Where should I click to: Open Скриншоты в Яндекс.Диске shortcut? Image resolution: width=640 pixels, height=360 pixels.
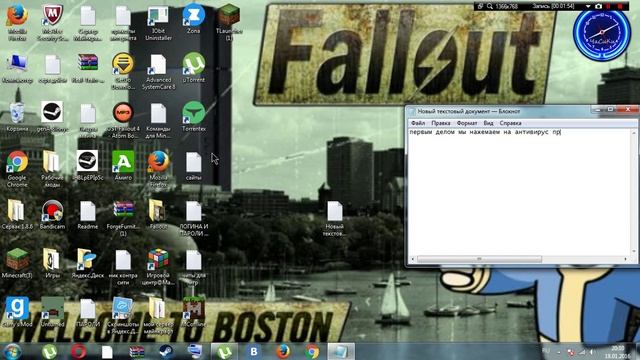[122, 309]
